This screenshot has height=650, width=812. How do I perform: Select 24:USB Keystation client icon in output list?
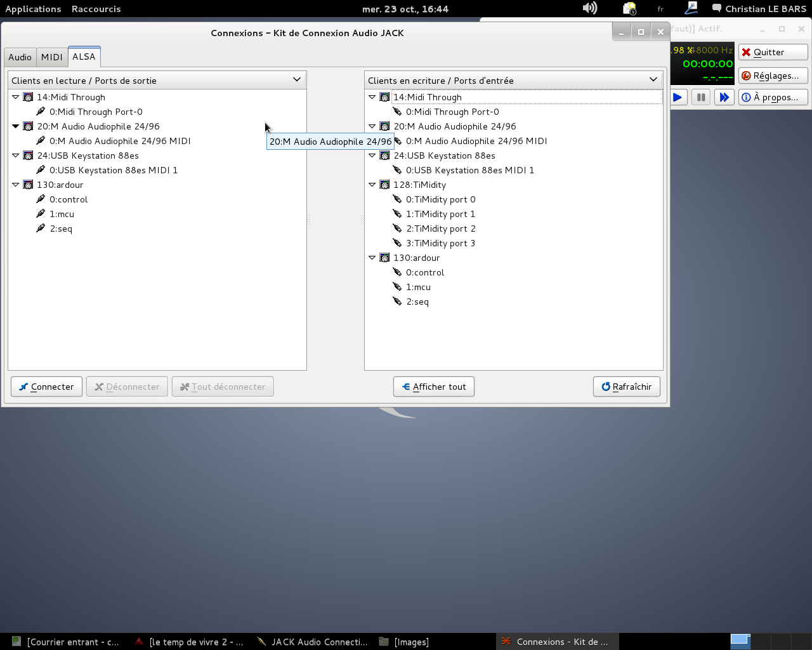28,156
